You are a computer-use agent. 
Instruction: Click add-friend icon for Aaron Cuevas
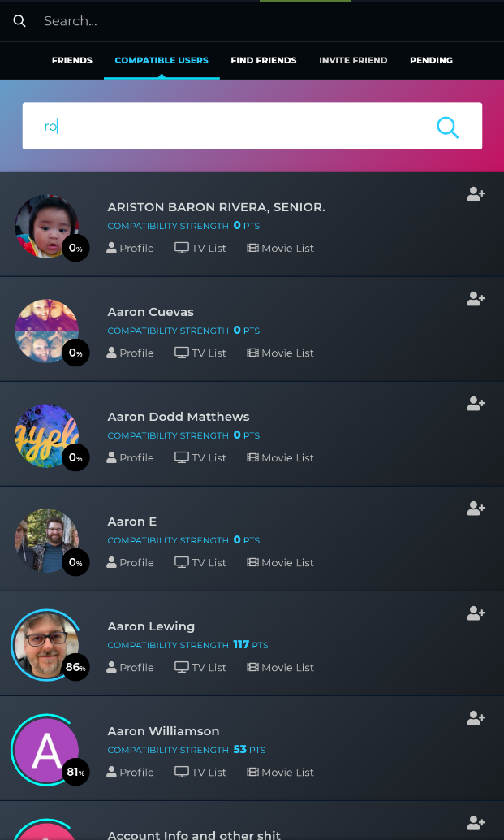tap(476, 299)
